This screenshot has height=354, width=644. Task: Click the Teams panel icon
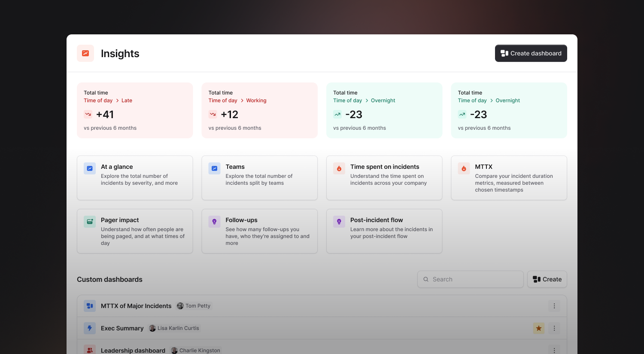[x=214, y=168]
